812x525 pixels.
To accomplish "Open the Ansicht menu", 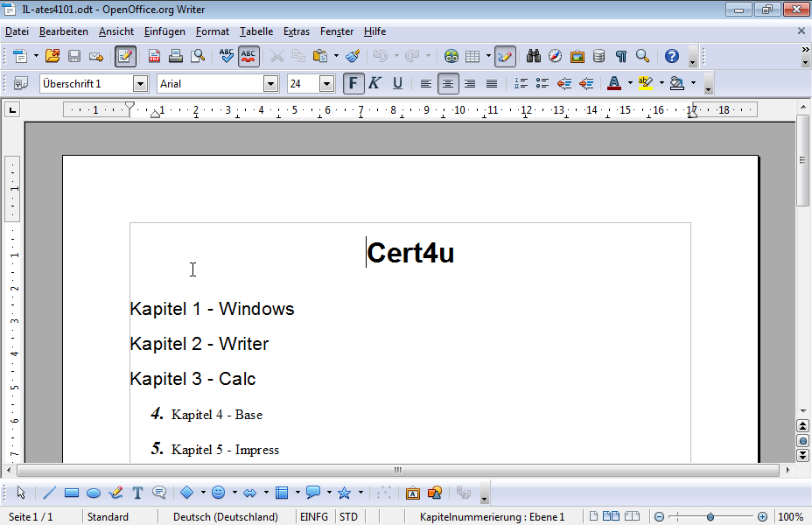I will pos(116,31).
